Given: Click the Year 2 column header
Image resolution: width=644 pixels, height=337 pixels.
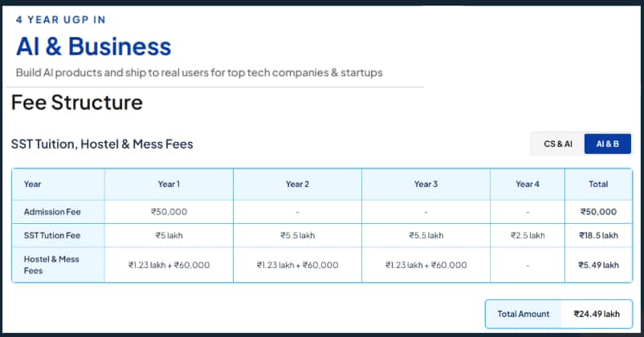Looking at the screenshot, I should pyautogui.click(x=297, y=185).
